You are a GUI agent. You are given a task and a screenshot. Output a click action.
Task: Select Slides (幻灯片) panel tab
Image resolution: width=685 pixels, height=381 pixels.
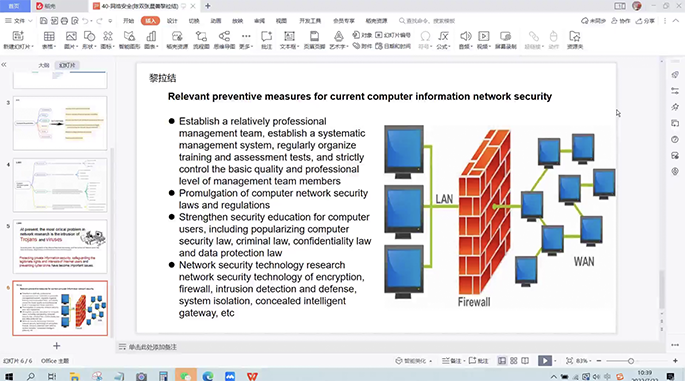click(67, 65)
